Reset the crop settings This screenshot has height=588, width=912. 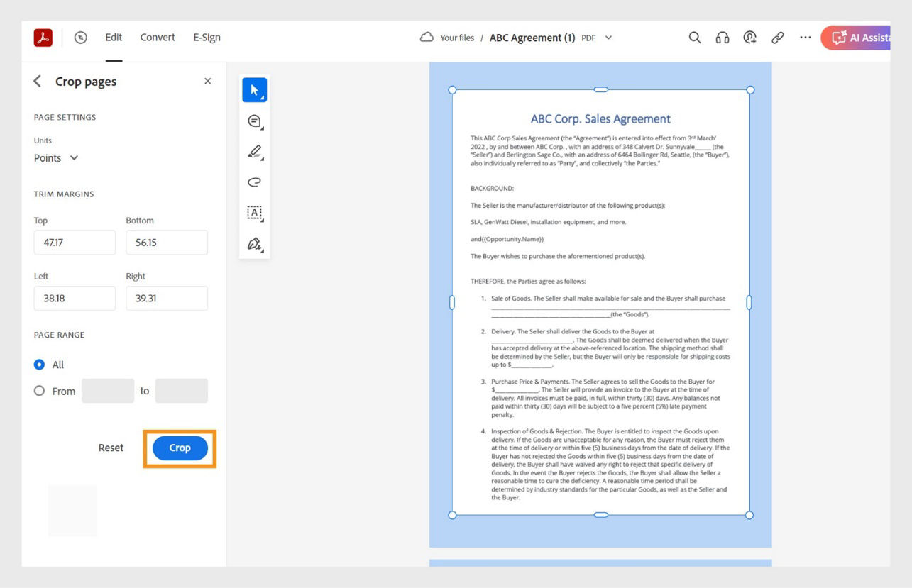point(111,448)
